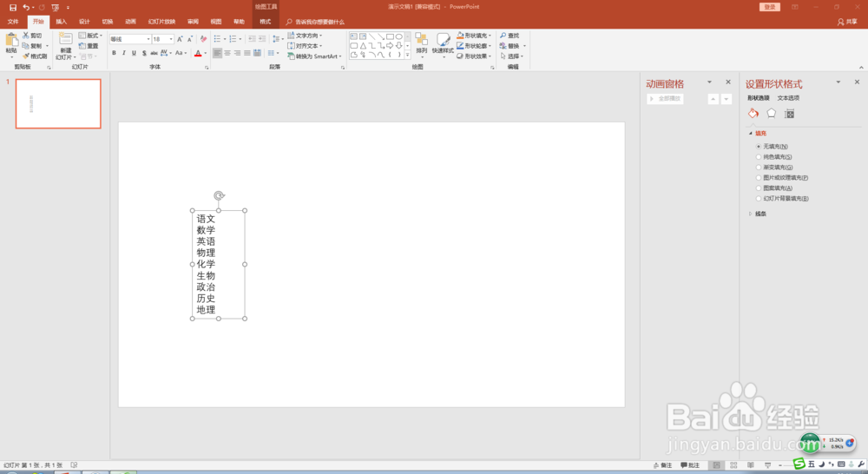
Task: Open font color dropdown arrow
Action: click(206, 54)
